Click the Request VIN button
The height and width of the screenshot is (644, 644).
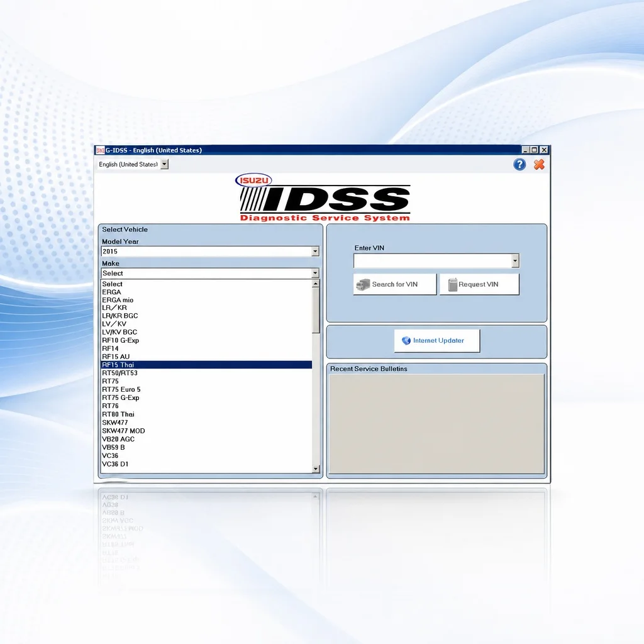click(479, 284)
